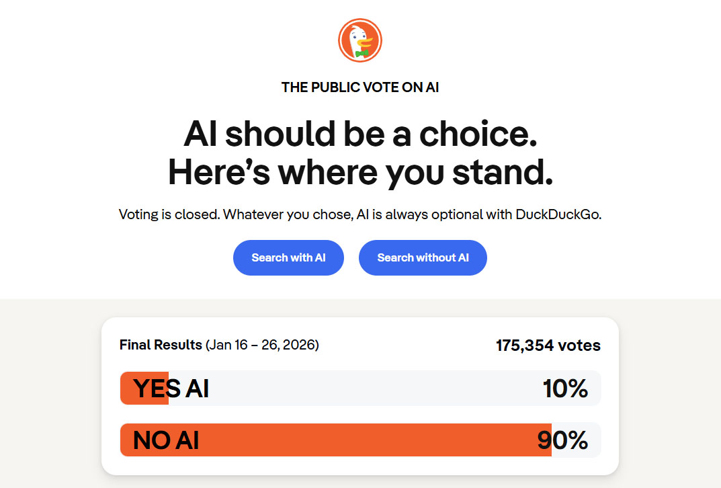
Task: Click the YES AI label text
Action: [x=171, y=388]
